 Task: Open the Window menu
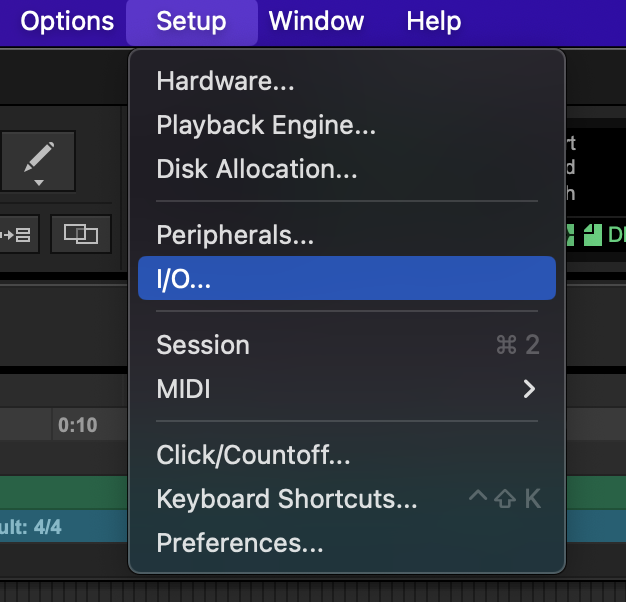[x=316, y=21]
